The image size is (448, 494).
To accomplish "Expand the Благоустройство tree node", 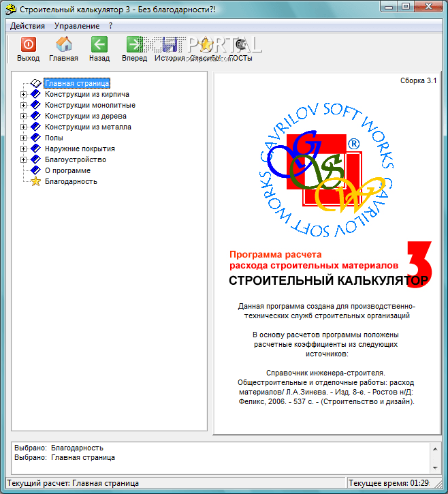I will coord(23,159).
